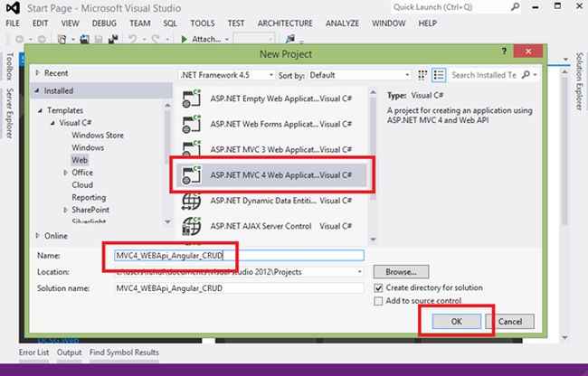The width and height of the screenshot is (588, 376).
Task: Open the ARCHITECTURE menu
Action: pyautogui.click(x=285, y=23)
